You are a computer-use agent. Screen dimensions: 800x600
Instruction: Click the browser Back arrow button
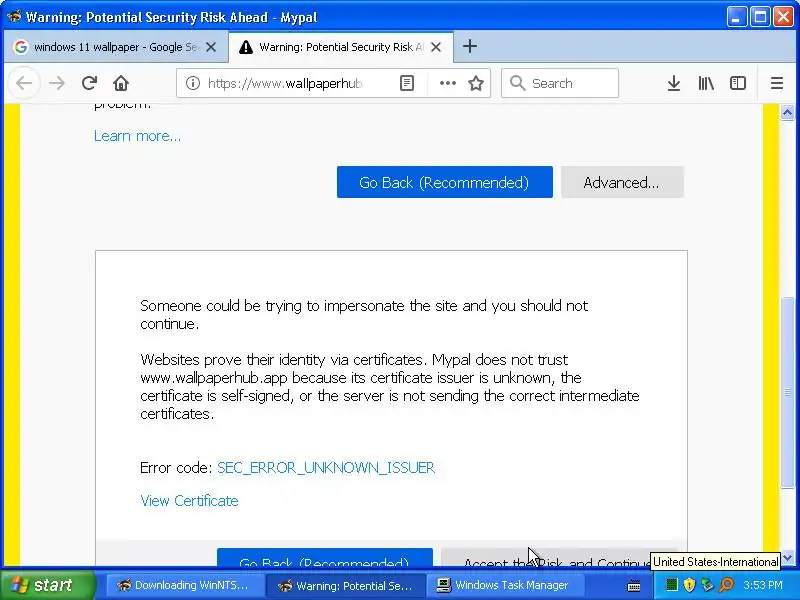(23, 83)
